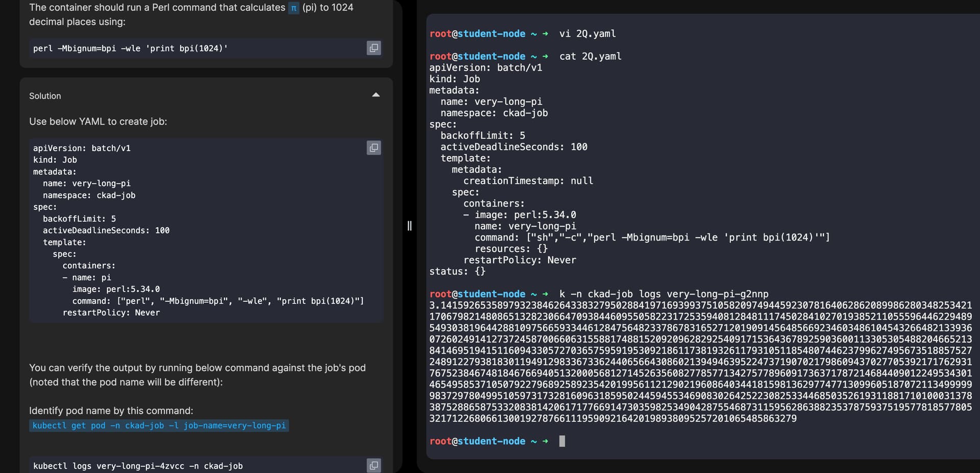The width and height of the screenshot is (980, 473).
Task: Click the perl -Mbignum=bpi command in the instructions
Action: pyautogui.click(x=131, y=49)
